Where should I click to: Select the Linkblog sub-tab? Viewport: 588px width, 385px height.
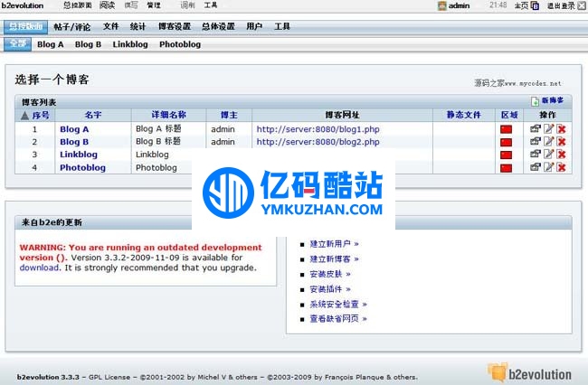click(130, 44)
